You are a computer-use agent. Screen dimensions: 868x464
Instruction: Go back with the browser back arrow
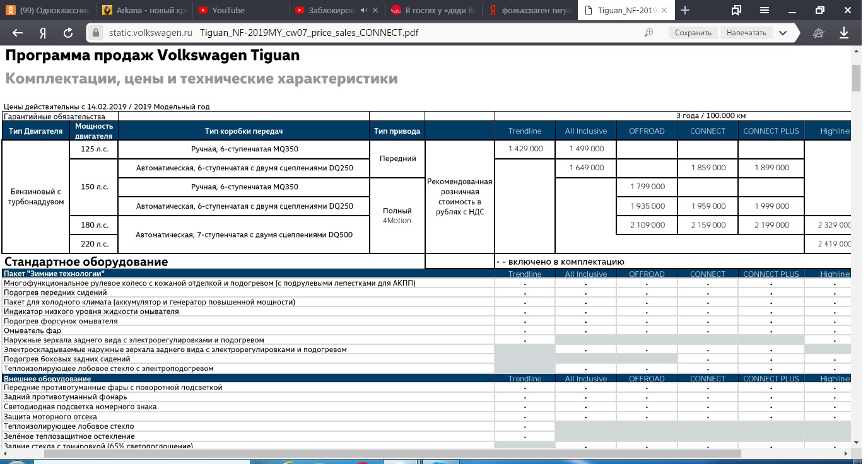click(18, 33)
